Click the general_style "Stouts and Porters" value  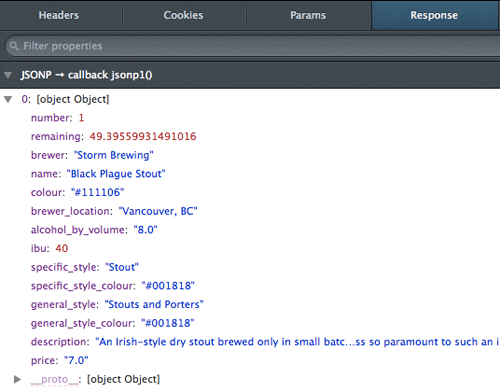coord(154,304)
